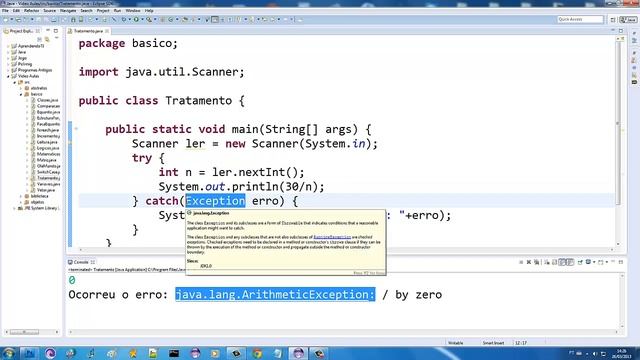Image resolution: width=640 pixels, height=360 pixels.
Task: Open the Refactor menu
Action: click(x=31, y=11)
